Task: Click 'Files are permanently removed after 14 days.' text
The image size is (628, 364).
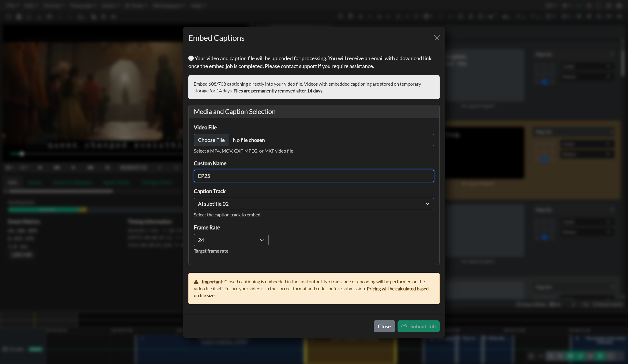Action: [278, 91]
